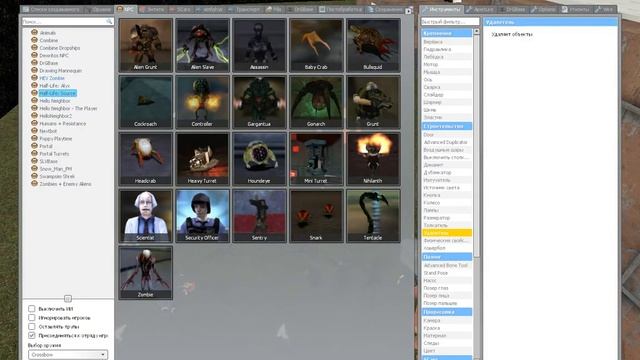This screenshot has height=360, width=640.
Task: Spawn the Alien Grunt NPC
Action: coord(146,45)
